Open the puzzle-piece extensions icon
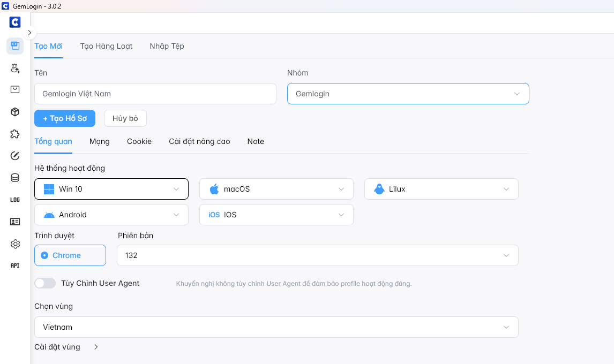The width and height of the screenshot is (614, 364). [15, 134]
